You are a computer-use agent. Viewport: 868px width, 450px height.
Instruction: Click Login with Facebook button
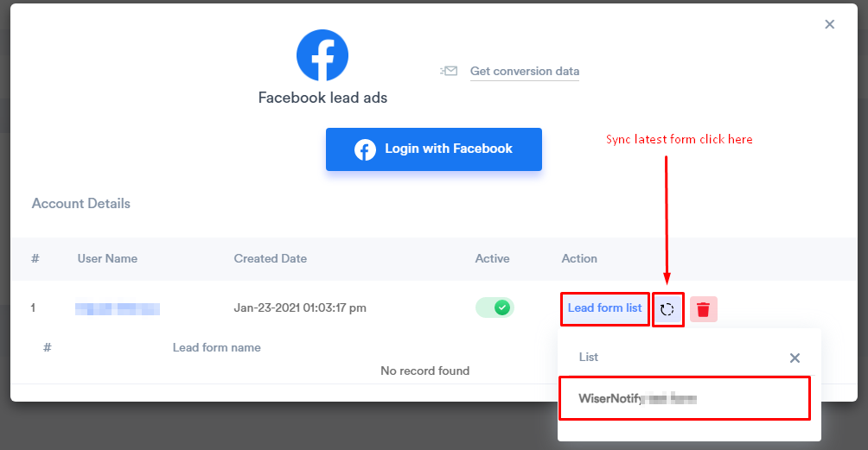(433, 149)
